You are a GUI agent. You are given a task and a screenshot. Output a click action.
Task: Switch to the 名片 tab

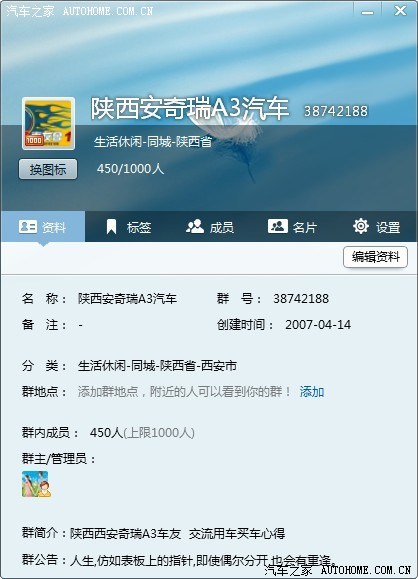292,227
